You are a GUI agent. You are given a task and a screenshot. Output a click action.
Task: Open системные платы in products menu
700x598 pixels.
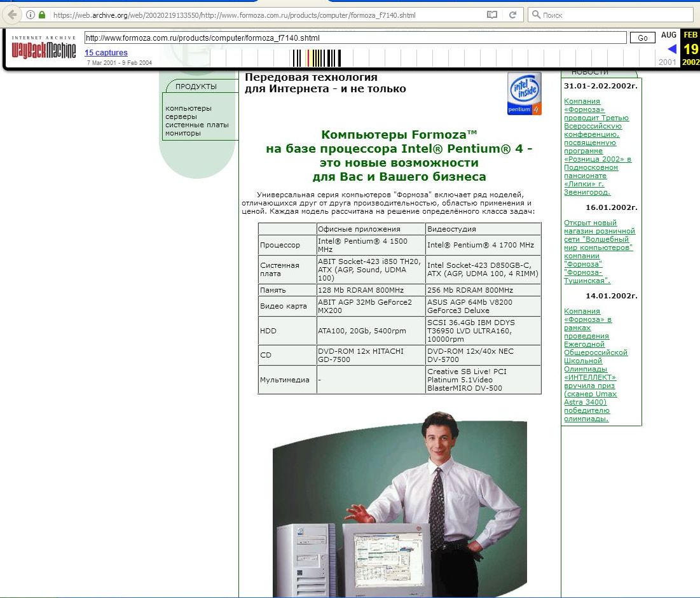197,125
